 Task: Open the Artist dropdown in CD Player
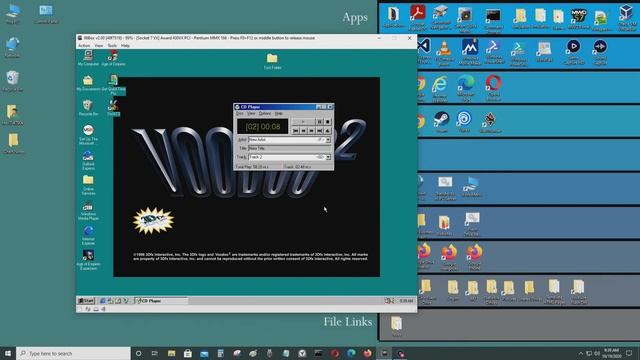tap(328, 140)
